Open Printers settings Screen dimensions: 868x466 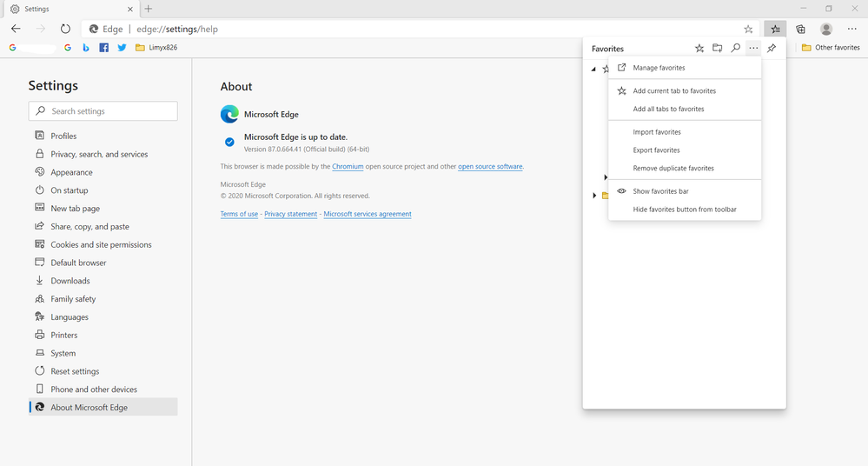tap(103, 336)
